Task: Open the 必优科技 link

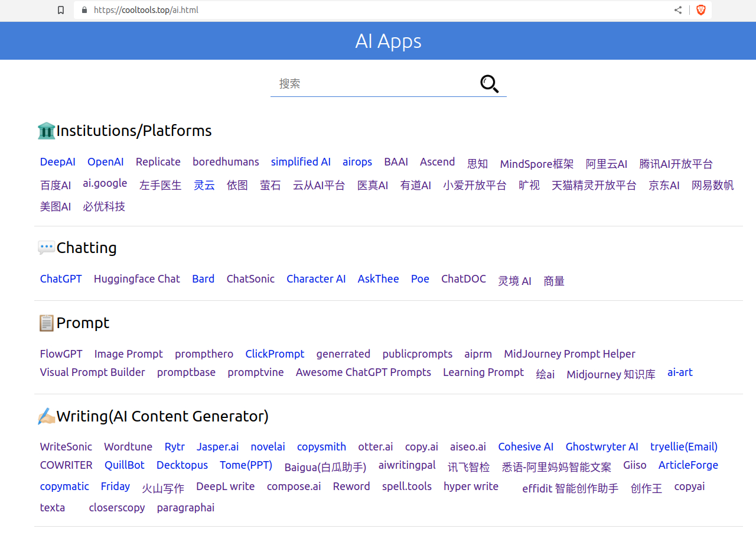Action: pos(104,207)
